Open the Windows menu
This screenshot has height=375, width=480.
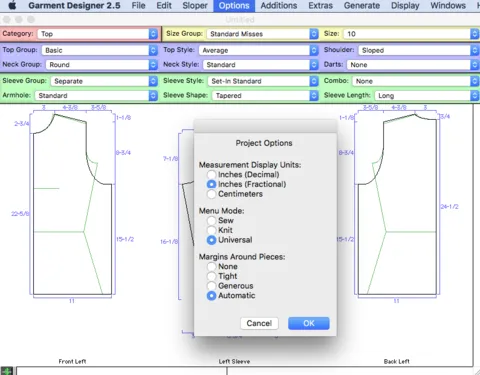(448, 5)
